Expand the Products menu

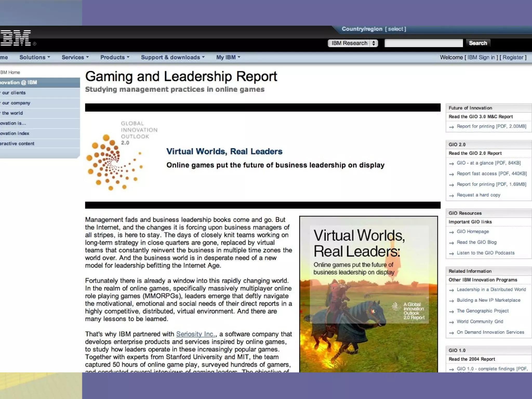coord(115,57)
